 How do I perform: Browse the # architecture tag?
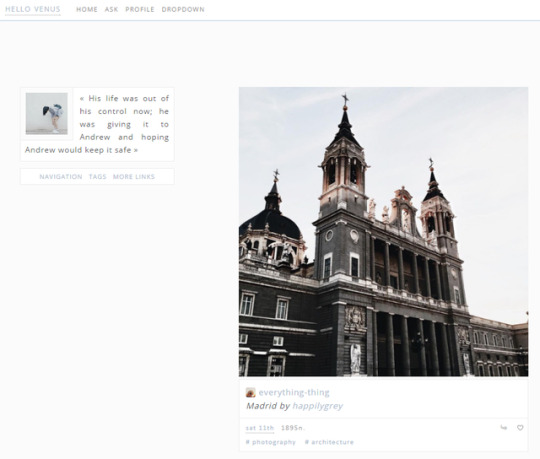coord(329,442)
